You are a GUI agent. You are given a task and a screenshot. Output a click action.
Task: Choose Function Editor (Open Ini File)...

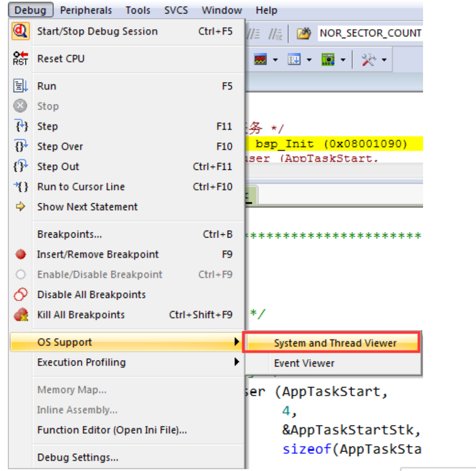click(x=127, y=429)
